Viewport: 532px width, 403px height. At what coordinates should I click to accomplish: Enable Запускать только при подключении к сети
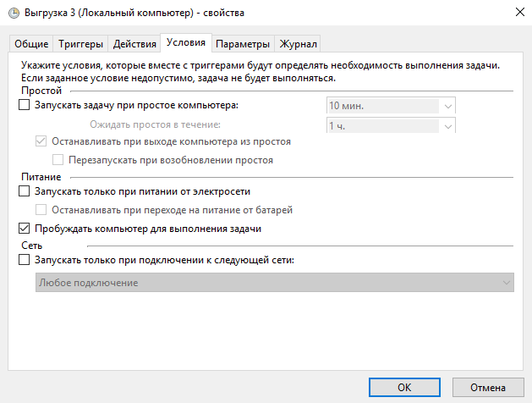click(x=24, y=261)
